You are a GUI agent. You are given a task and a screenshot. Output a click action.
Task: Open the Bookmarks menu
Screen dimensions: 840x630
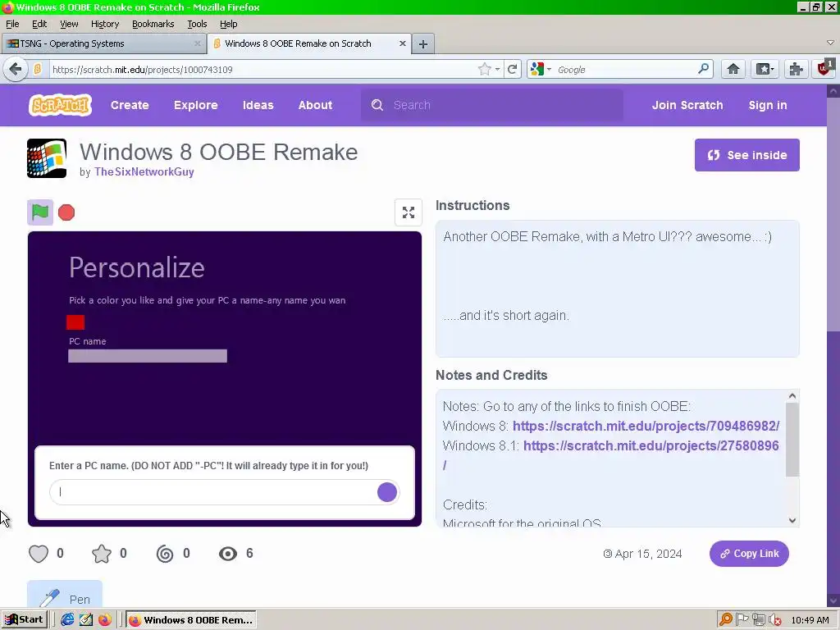click(x=153, y=24)
